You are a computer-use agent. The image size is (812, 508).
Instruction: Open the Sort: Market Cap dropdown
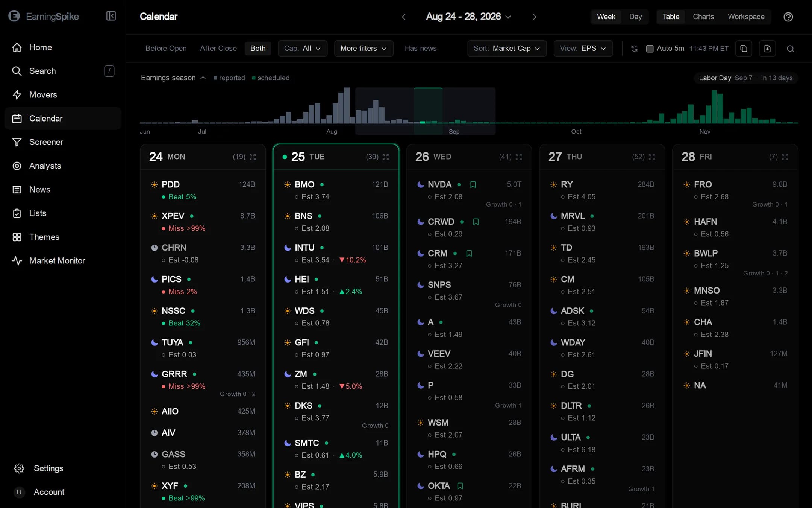click(507, 49)
